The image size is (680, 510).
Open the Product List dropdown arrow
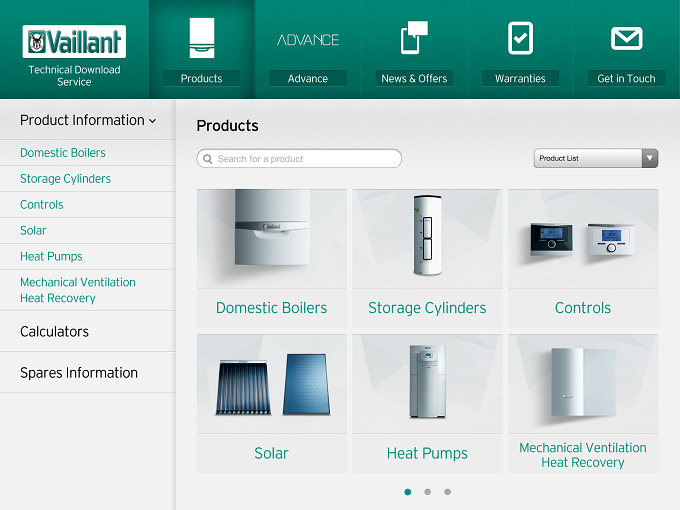(650, 158)
